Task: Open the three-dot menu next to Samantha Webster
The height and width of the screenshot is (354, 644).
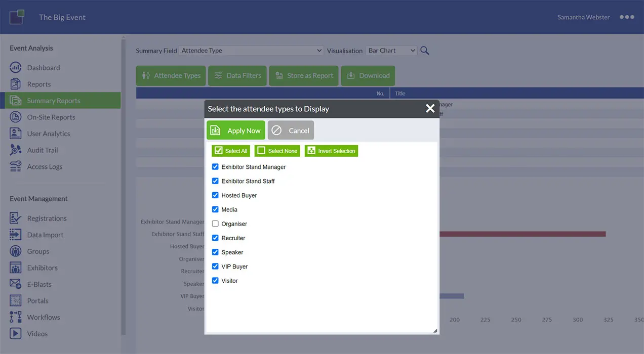Action: click(x=626, y=17)
